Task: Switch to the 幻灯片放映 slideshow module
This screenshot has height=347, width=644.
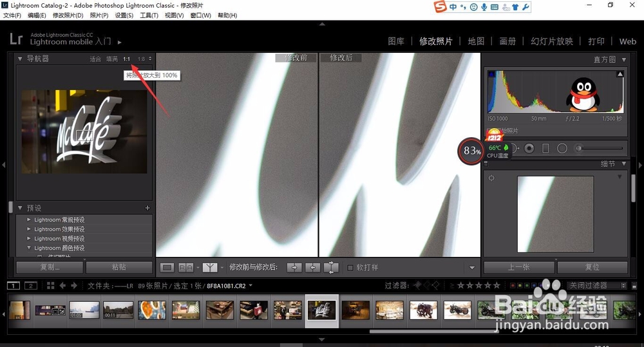Action: point(552,41)
